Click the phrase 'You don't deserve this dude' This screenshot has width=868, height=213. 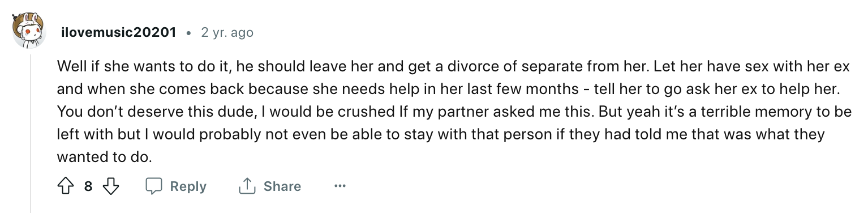(157, 112)
